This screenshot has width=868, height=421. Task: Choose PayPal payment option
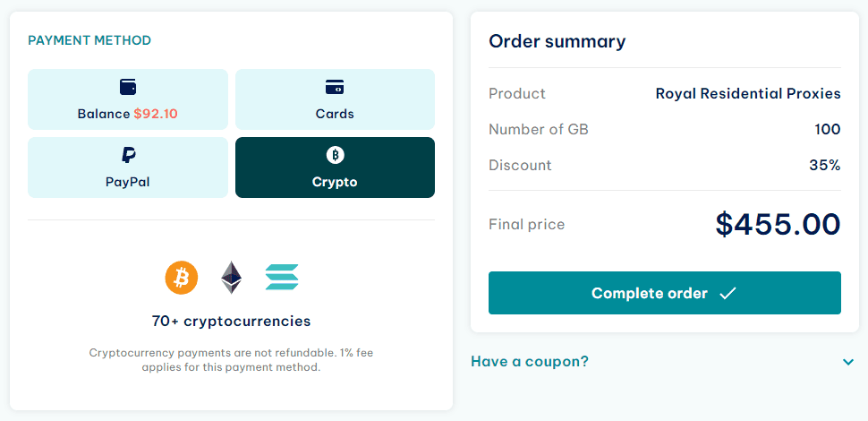click(128, 168)
